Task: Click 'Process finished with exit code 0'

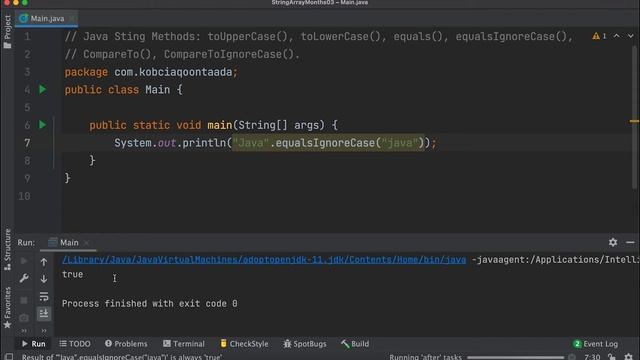Action: pos(149,304)
